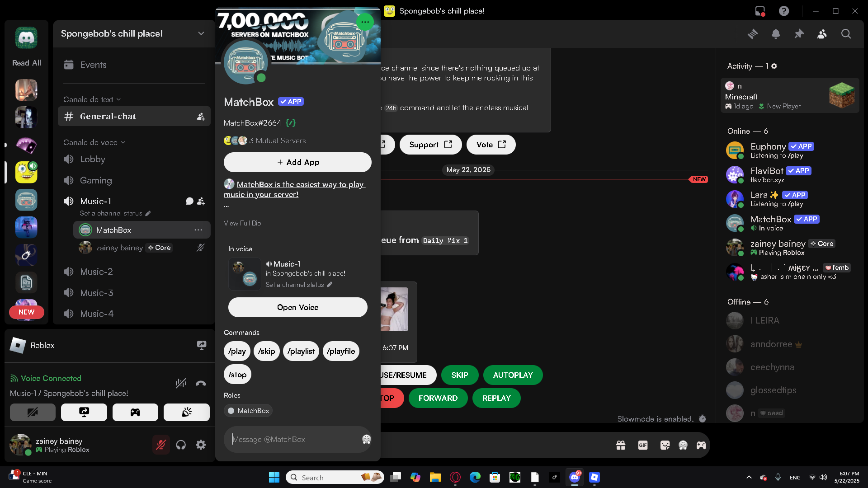
Task: Select the /stop command chip
Action: 237,375
